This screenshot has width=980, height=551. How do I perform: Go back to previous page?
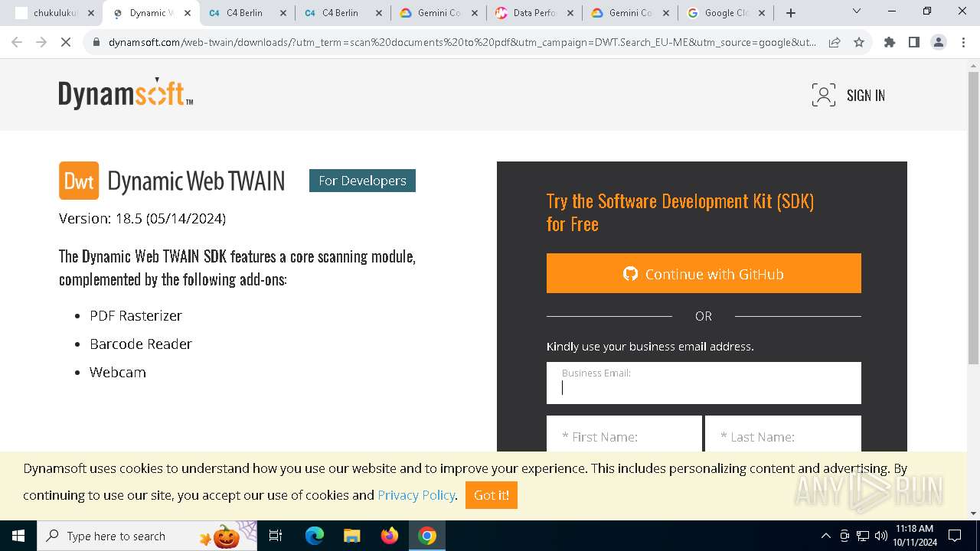[x=17, y=42]
